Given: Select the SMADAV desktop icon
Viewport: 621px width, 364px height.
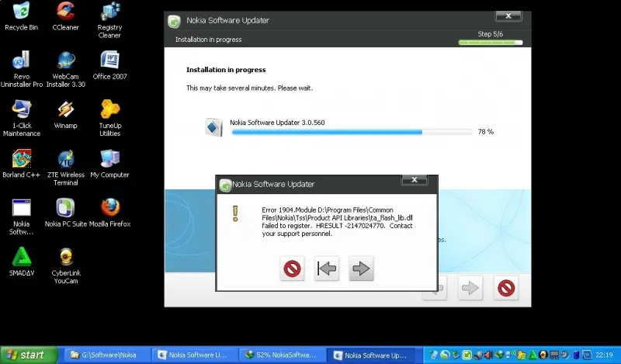Looking at the screenshot, I should pyautogui.click(x=22, y=262).
